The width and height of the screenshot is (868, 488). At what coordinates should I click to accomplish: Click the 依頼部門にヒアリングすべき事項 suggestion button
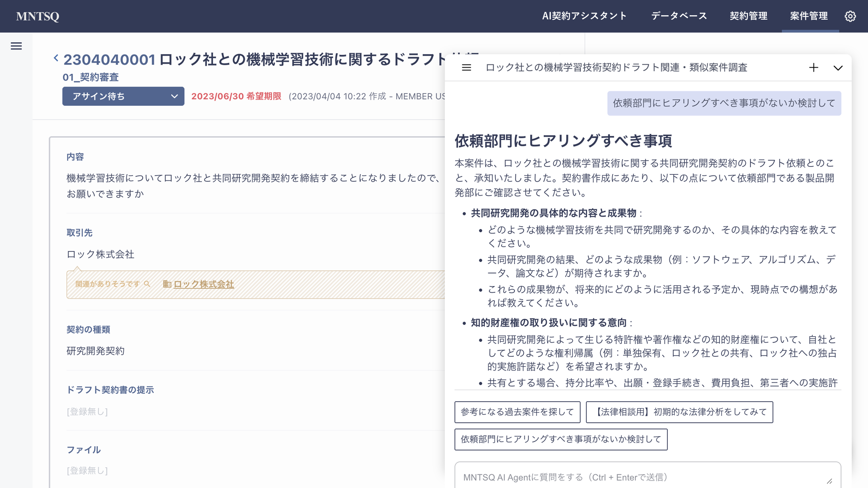click(x=561, y=439)
